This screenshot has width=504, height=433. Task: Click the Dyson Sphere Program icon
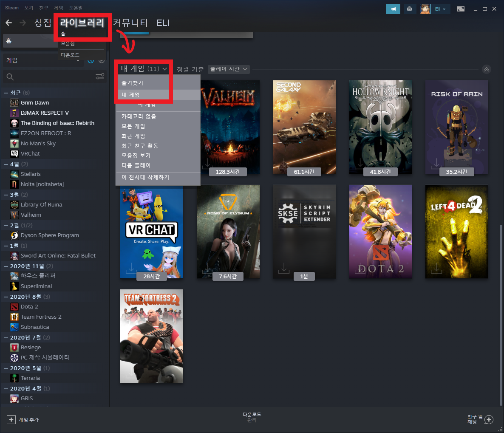click(14, 235)
